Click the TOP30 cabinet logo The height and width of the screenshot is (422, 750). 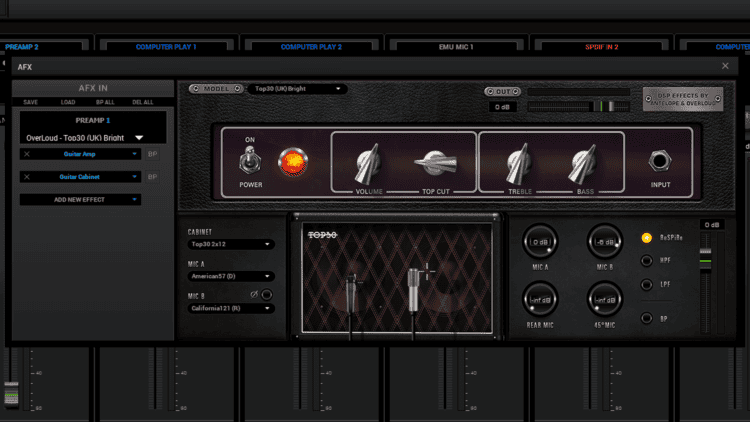tap(322, 235)
